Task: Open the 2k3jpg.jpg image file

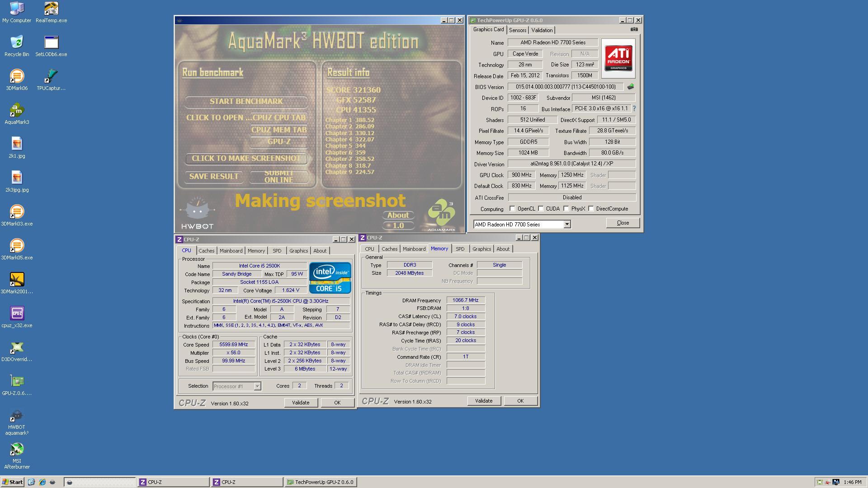Action: [x=17, y=182]
